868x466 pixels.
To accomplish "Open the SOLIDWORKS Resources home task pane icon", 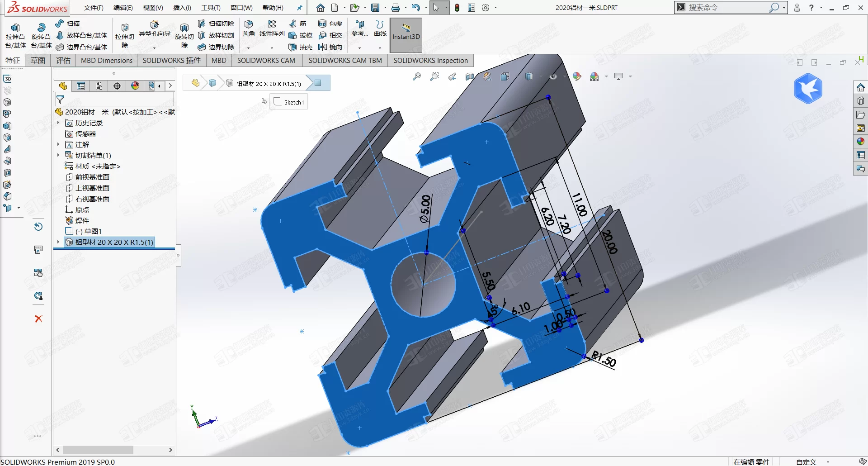I will 860,87.
